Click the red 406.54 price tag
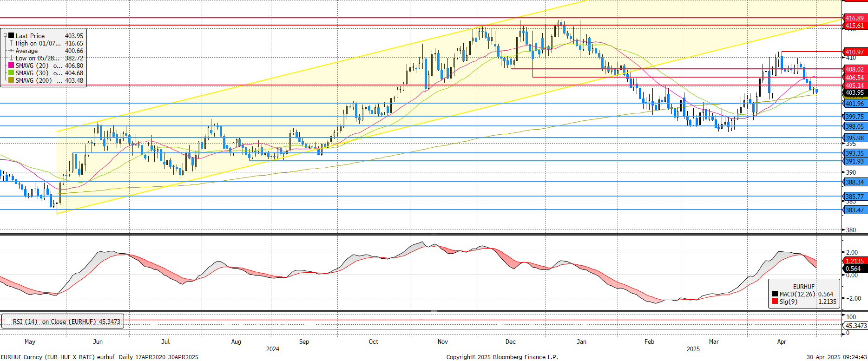This screenshot has height=361, width=868. click(x=854, y=78)
